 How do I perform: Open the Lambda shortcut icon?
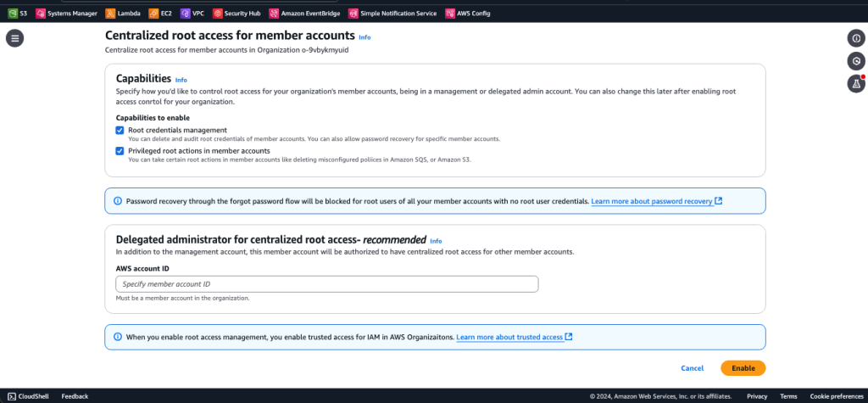pos(109,14)
